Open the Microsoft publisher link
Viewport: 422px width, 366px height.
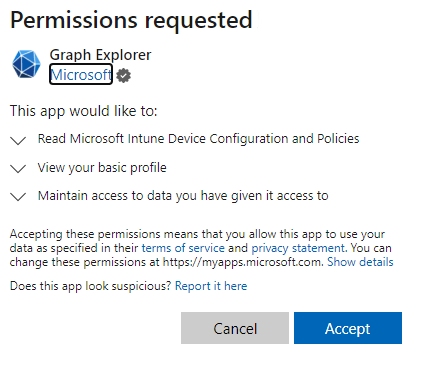coord(81,74)
